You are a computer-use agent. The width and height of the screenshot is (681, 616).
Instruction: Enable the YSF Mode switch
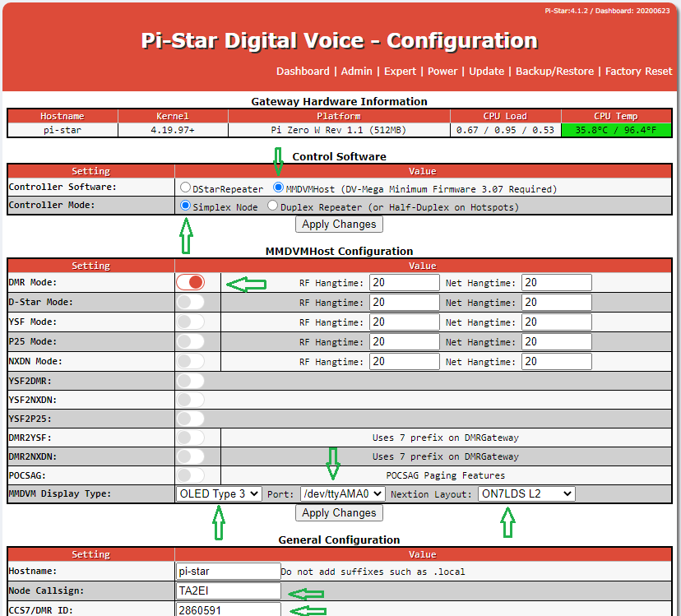190,322
